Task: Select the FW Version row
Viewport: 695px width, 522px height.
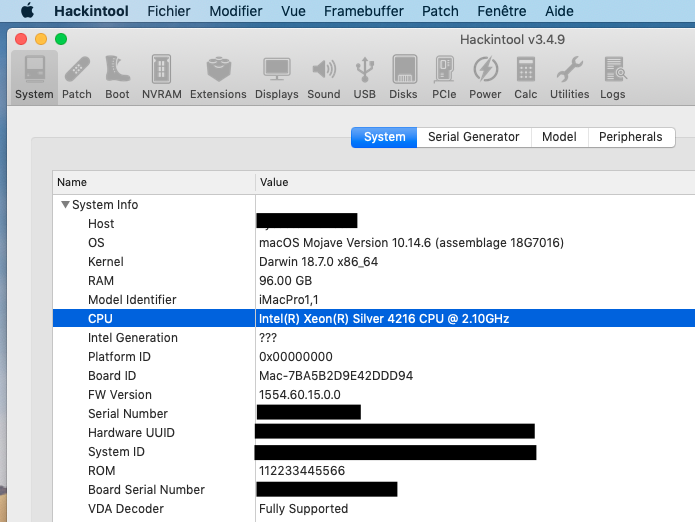Action: (374, 394)
